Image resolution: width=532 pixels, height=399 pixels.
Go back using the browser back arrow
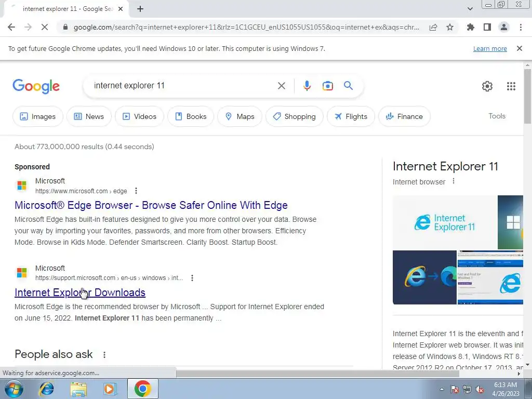[11, 27]
